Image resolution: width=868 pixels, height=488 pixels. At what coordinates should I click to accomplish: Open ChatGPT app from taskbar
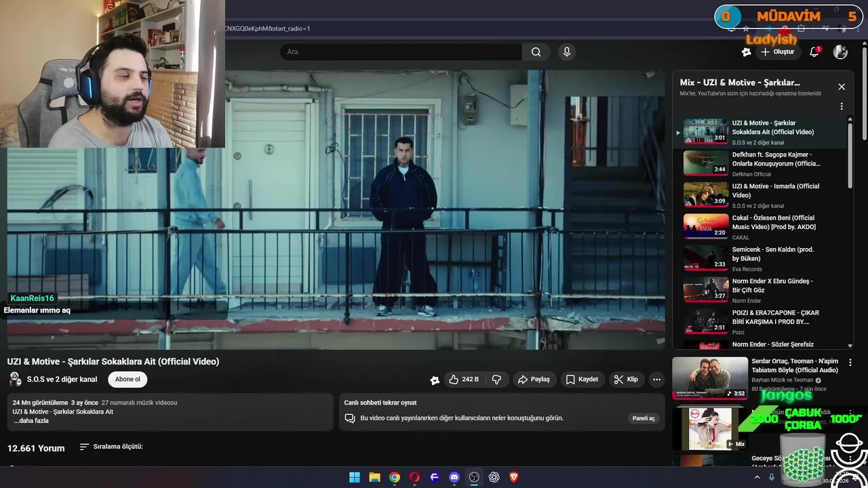(494, 477)
